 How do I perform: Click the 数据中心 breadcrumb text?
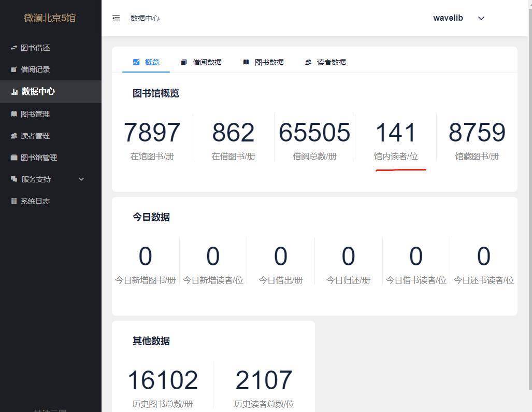[x=145, y=18]
